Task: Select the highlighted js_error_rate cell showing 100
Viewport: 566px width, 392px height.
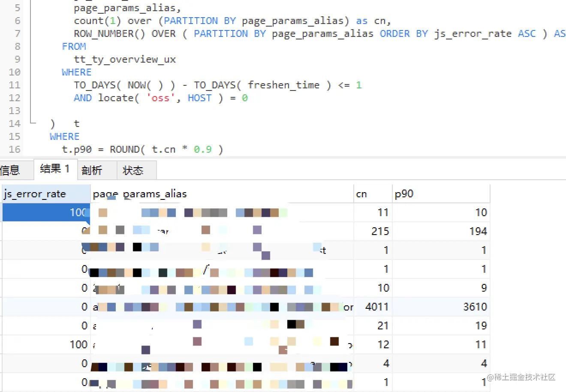Action: pyautogui.click(x=46, y=212)
